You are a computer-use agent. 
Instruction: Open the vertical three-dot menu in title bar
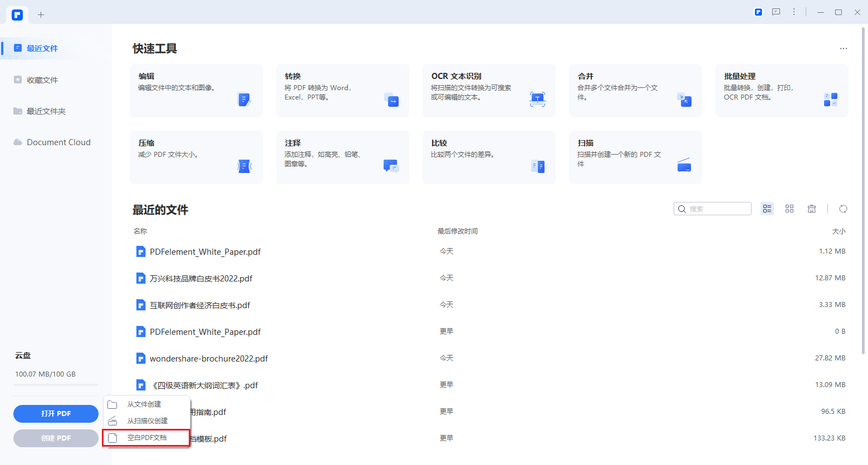794,12
